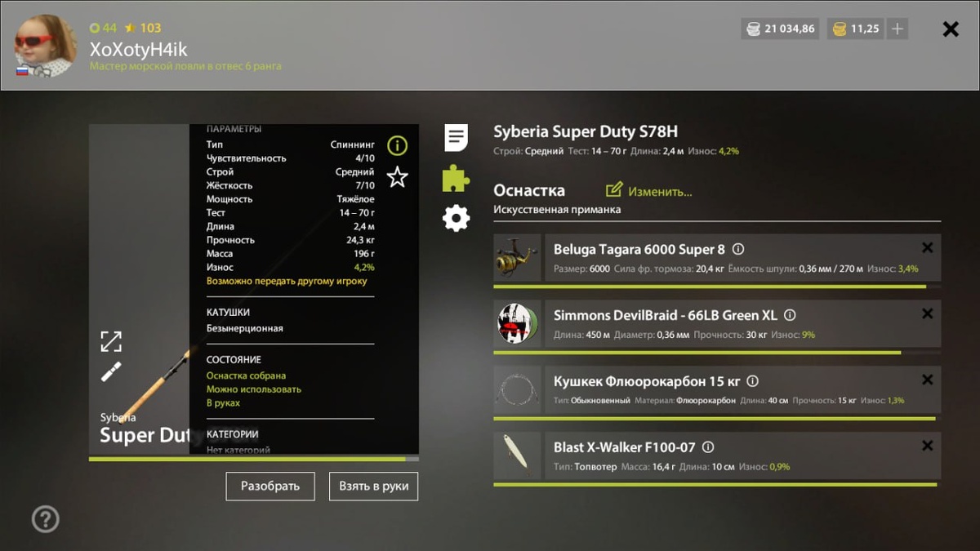The image size is (980, 551).
Task: Show info for Кушкек Флюорокарбон leader
Action: pyautogui.click(x=753, y=381)
